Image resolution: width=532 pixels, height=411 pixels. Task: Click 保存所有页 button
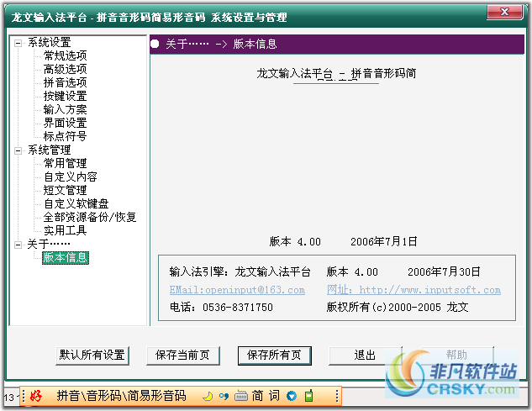pos(275,356)
